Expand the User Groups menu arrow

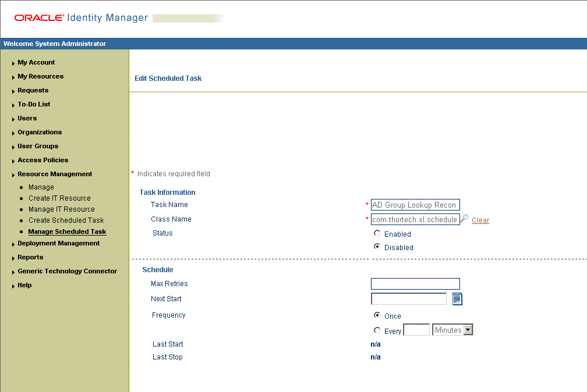click(x=13, y=147)
